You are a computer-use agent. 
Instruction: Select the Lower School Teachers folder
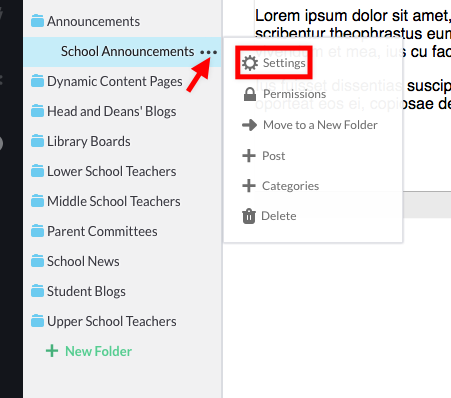pos(104,171)
